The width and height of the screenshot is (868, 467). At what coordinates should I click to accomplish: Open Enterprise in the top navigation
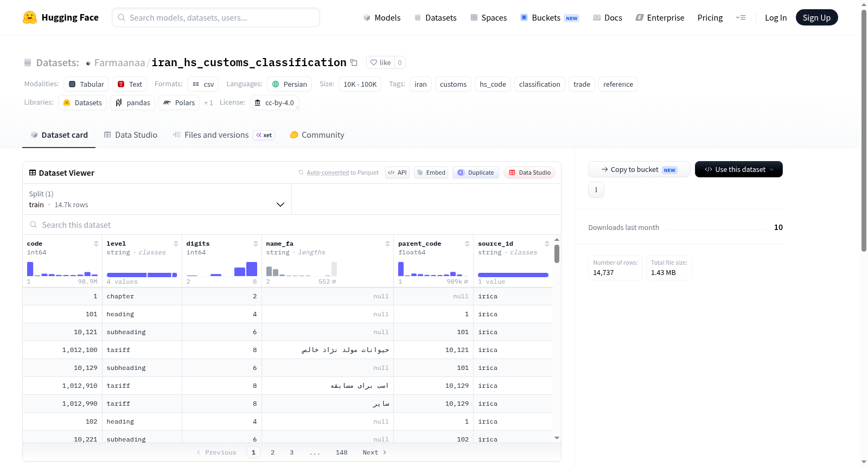point(660,17)
